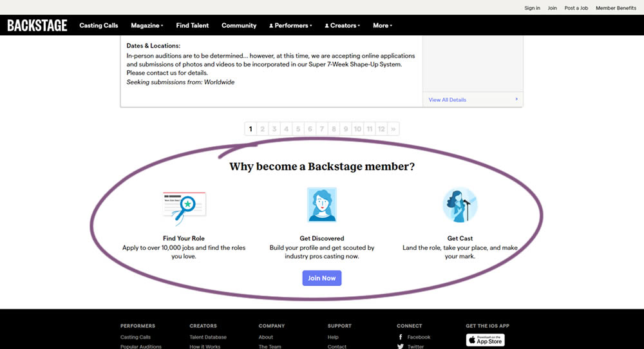Viewport: 644px width, 349px height.
Task: Click the View All Details link
Action: click(x=448, y=100)
